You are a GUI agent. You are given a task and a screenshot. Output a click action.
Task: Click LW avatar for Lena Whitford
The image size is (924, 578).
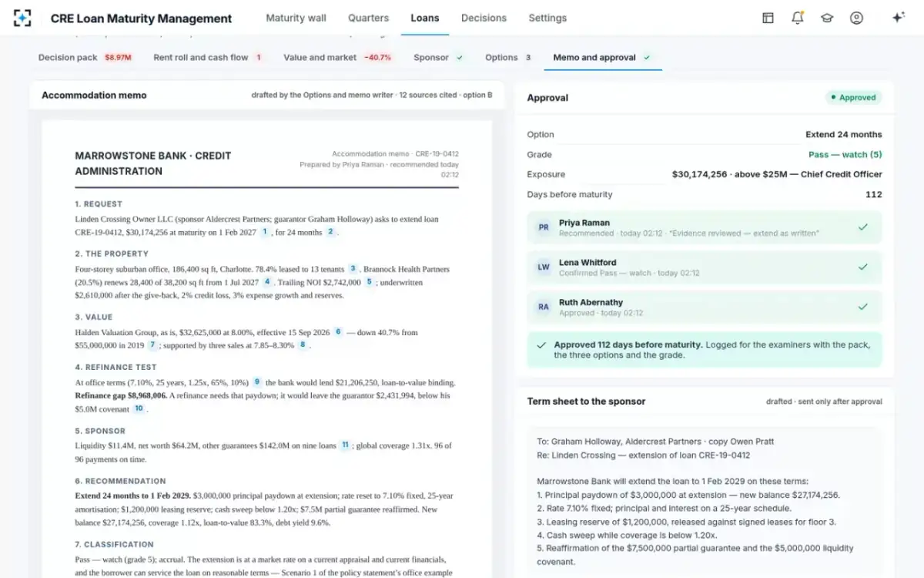[544, 267]
